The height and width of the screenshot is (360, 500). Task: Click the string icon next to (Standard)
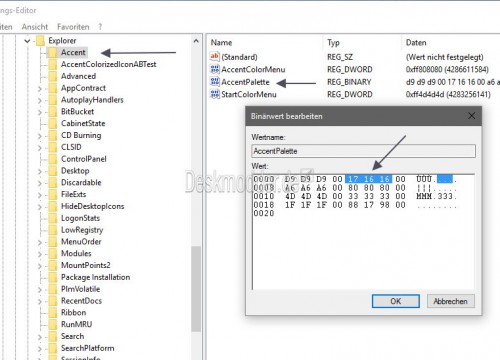[x=215, y=57]
